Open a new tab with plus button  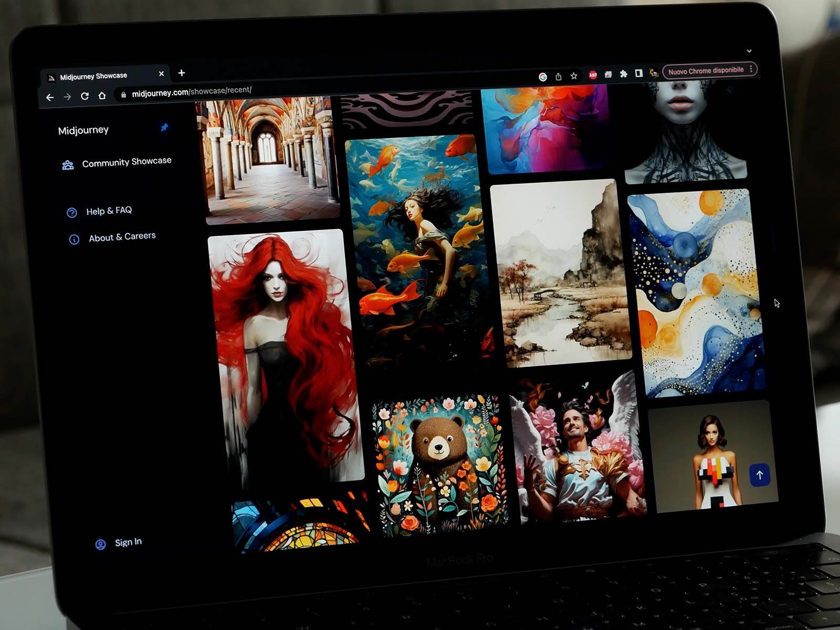click(x=182, y=73)
